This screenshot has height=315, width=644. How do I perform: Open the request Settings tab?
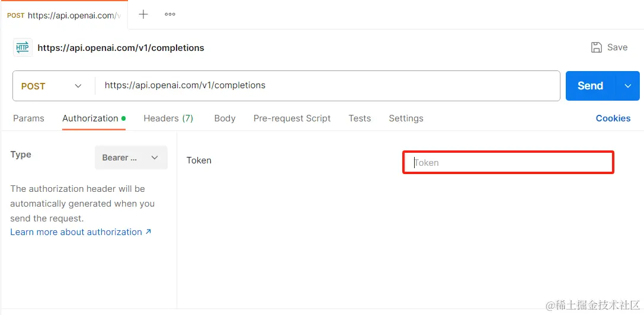point(406,118)
